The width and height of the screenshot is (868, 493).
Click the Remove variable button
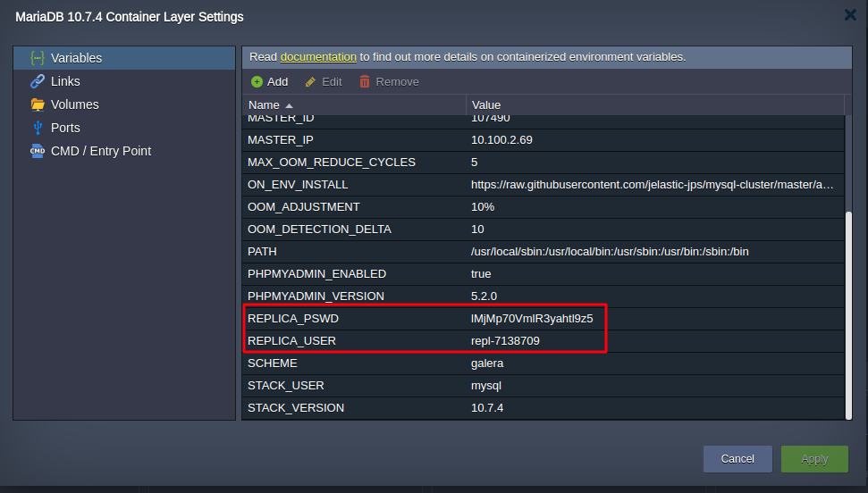pos(389,82)
